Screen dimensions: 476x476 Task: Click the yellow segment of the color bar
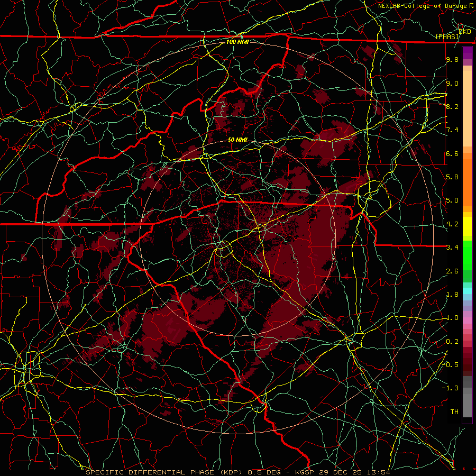(x=467, y=226)
